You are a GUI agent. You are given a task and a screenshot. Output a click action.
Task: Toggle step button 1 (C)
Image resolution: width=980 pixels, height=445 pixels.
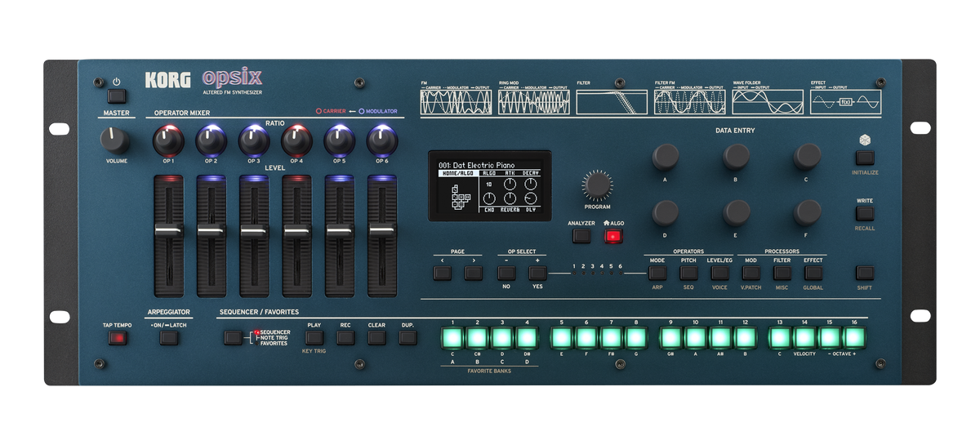pyautogui.click(x=452, y=337)
